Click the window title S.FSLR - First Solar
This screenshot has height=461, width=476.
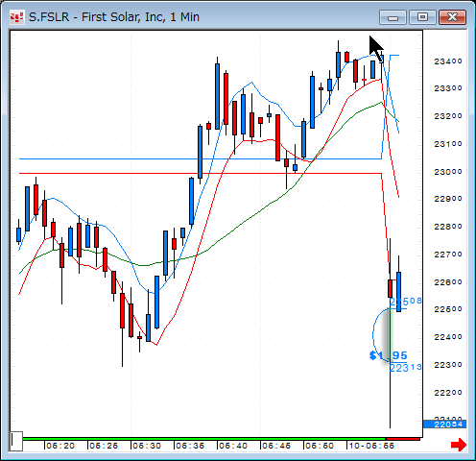click(114, 17)
